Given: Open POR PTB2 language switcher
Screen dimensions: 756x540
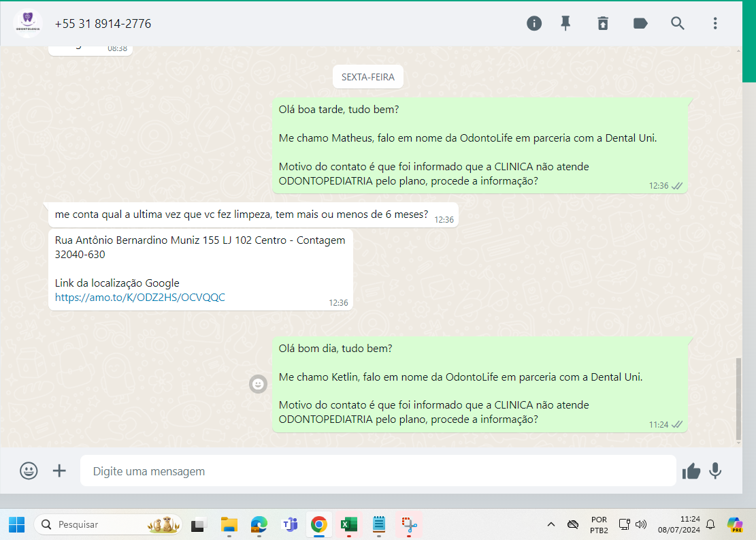Looking at the screenshot, I should click(599, 524).
